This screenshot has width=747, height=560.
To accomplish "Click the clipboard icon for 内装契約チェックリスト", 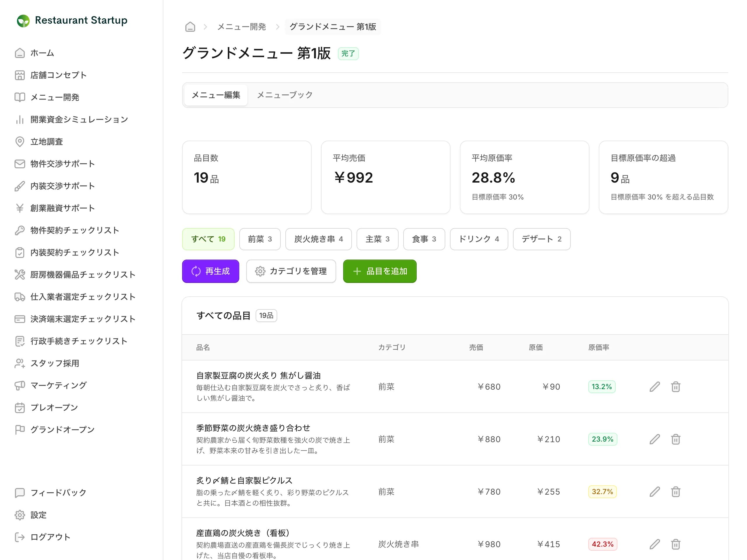I will pos(20,253).
